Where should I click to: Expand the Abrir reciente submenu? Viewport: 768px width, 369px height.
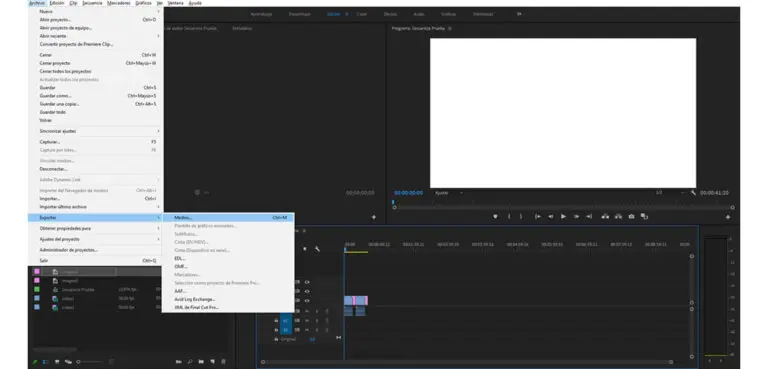[x=96, y=36]
